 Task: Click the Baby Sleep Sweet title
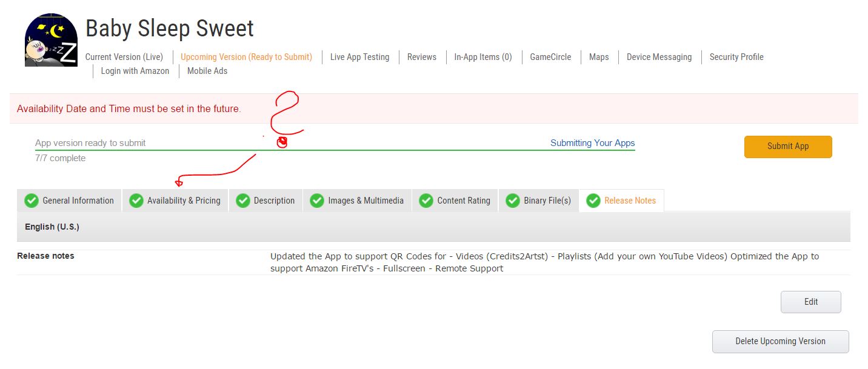pyautogui.click(x=170, y=28)
